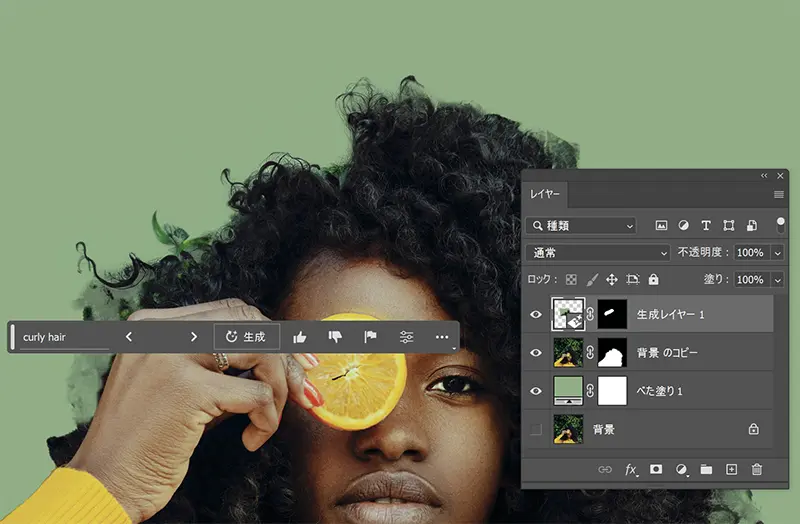Screen dimensions: 800x524
Task: Select the 背景 のコピー layer name
Action: pyautogui.click(x=667, y=353)
